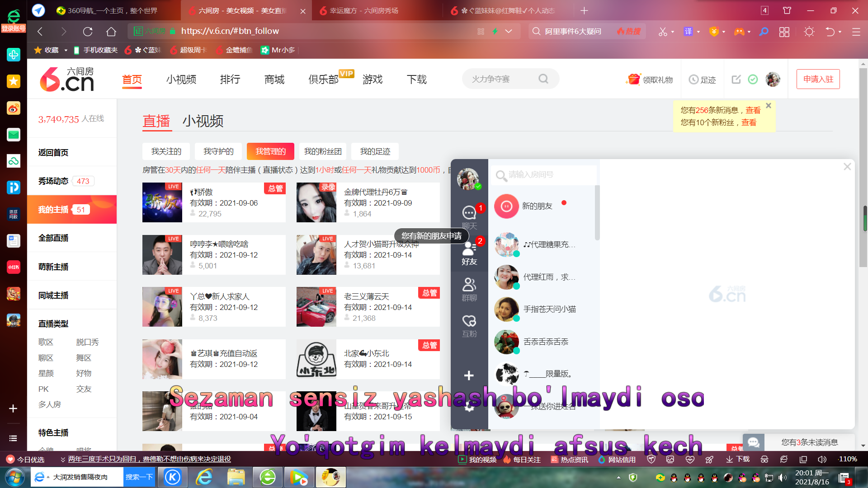
Task: Open the 群聊 group chat icon
Action: click(x=469, y=289)
